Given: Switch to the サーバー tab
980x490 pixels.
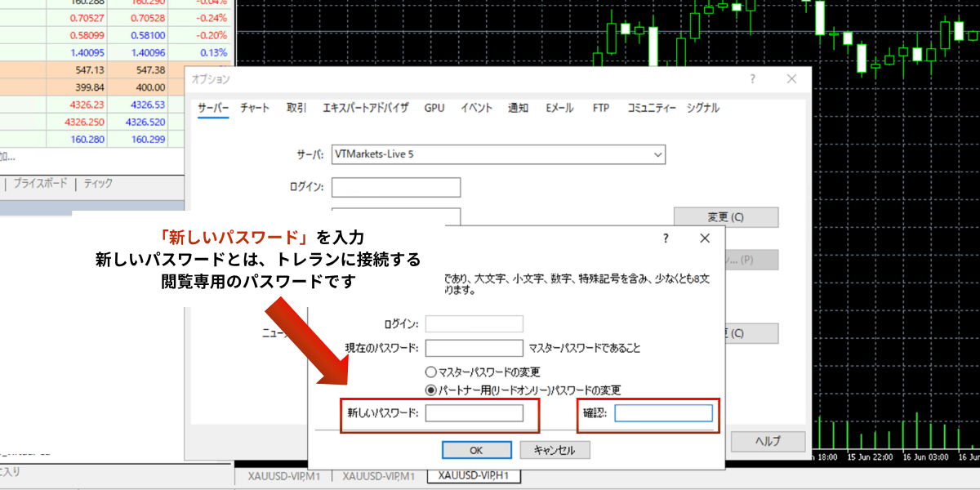Looking at the screenshot, I should [x=213, y=108].
